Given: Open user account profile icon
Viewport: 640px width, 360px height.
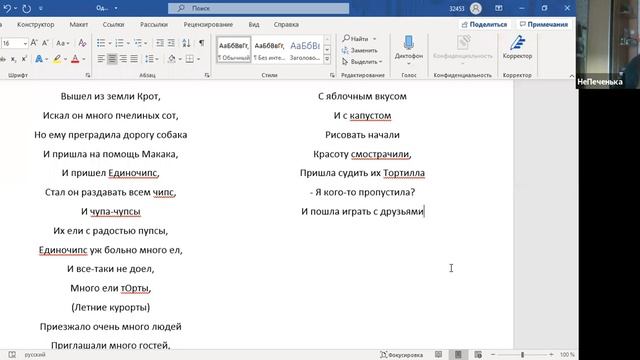Looking at the screenshot, I should point(475,8).
